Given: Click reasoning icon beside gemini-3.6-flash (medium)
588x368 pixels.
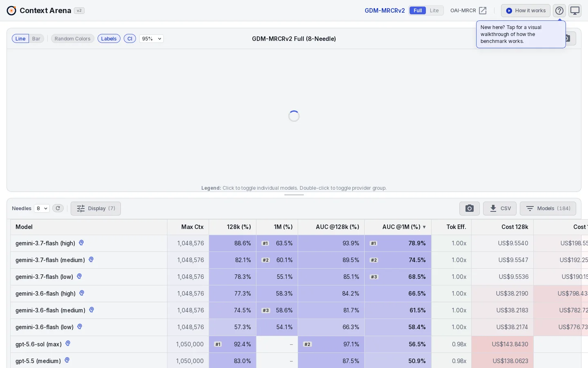Looking at the screenshot, I should (x=91, y=310).
